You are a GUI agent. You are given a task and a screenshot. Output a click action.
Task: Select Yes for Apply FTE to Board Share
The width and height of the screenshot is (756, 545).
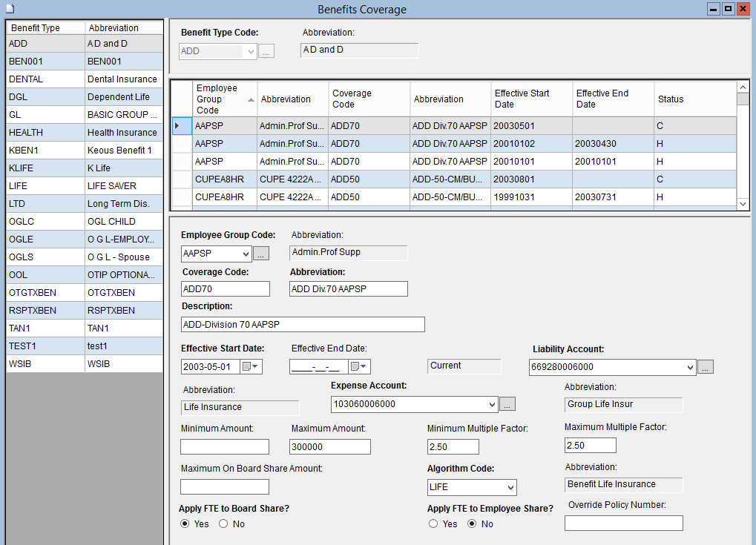coord(185,524)
